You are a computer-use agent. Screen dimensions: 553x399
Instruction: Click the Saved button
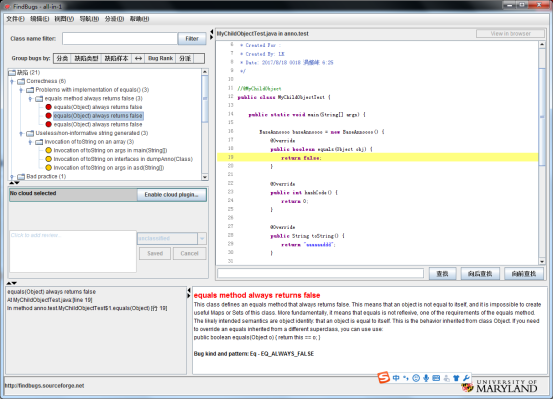click(x=155, y=253)
